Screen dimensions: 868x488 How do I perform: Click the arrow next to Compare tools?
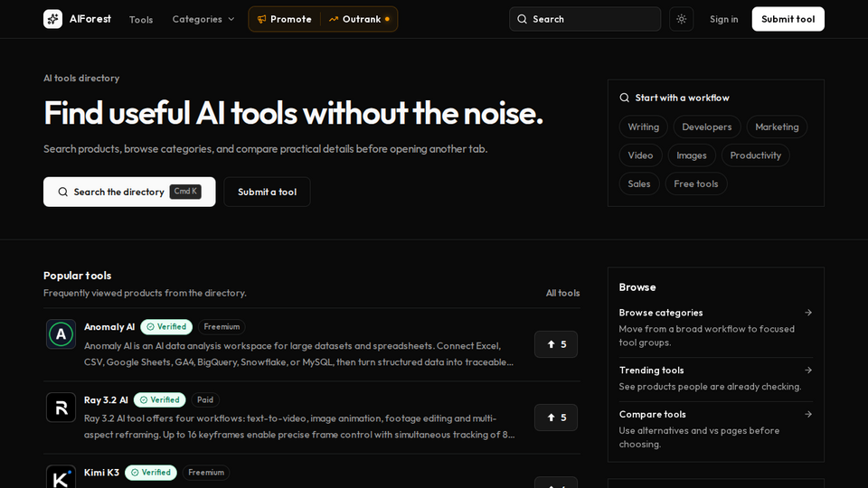[808, 415]
